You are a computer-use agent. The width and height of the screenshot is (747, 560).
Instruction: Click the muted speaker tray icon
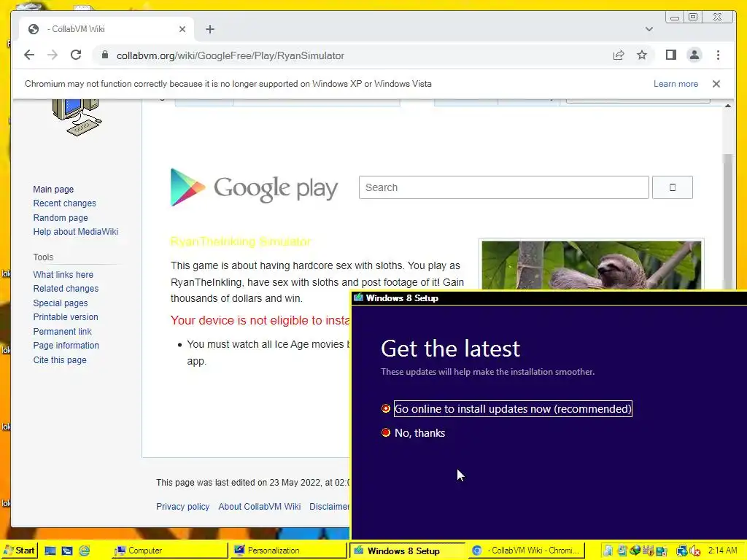[695, 551]
